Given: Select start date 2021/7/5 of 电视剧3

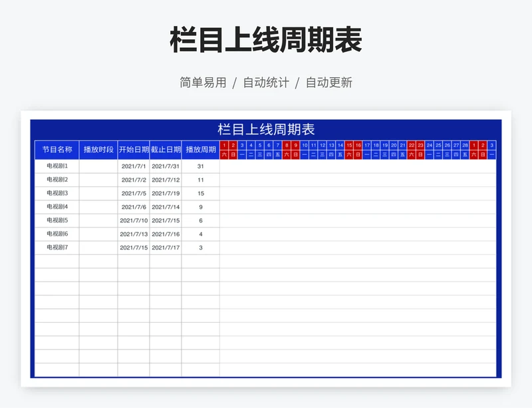Looking at the screenshot, I should [x=134, y=193].
